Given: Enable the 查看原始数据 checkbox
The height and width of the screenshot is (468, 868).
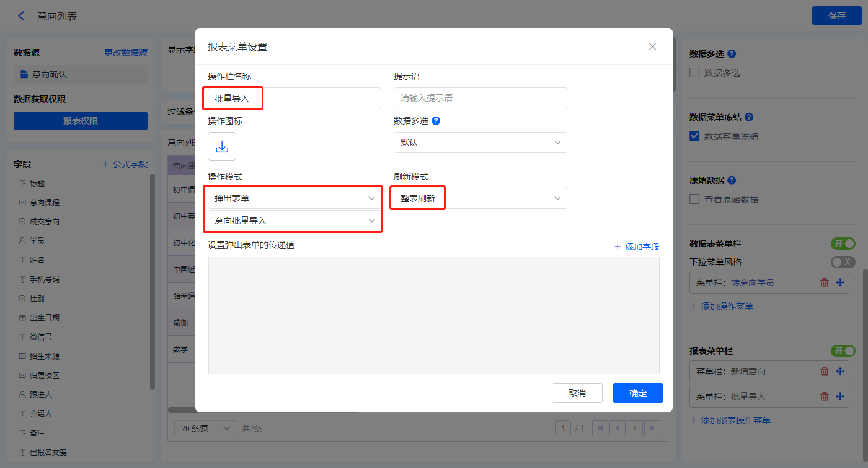Looking at the screenshot, I should (x=695, y=200).
